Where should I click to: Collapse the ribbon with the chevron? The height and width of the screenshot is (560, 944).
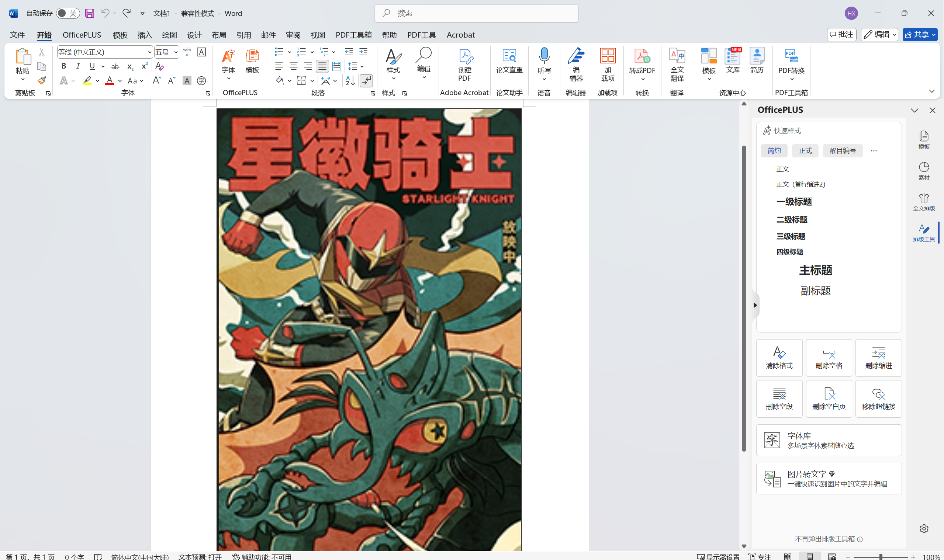point(931,91)
